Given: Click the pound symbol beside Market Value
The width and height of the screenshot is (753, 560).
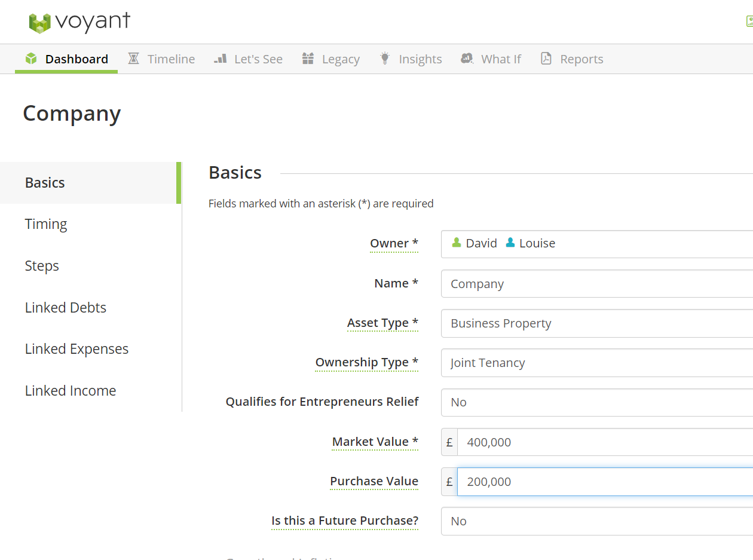Looking at the screenshot, I should tap(449, 442).
